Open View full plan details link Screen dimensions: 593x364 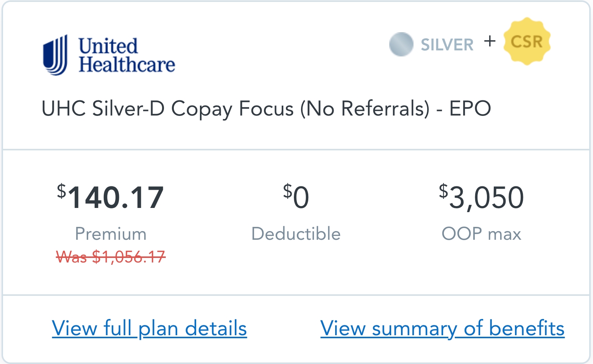pos(150,328)
